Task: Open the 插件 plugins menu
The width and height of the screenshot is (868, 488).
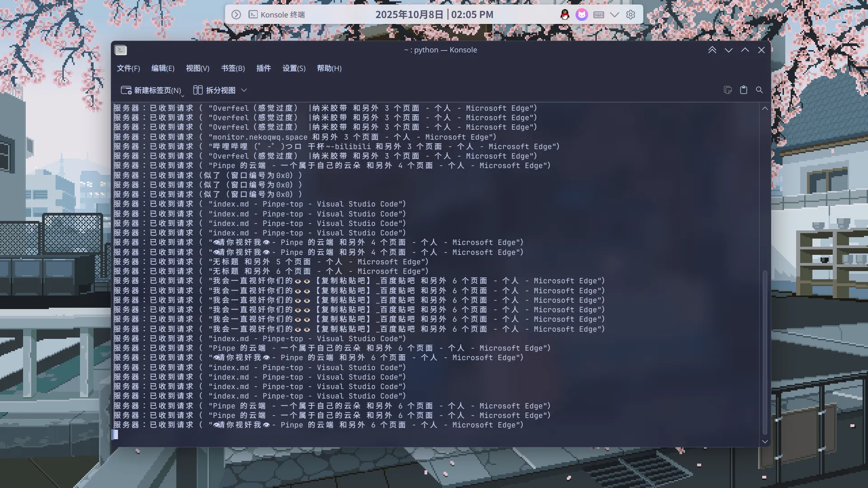Action: (264, 68)
